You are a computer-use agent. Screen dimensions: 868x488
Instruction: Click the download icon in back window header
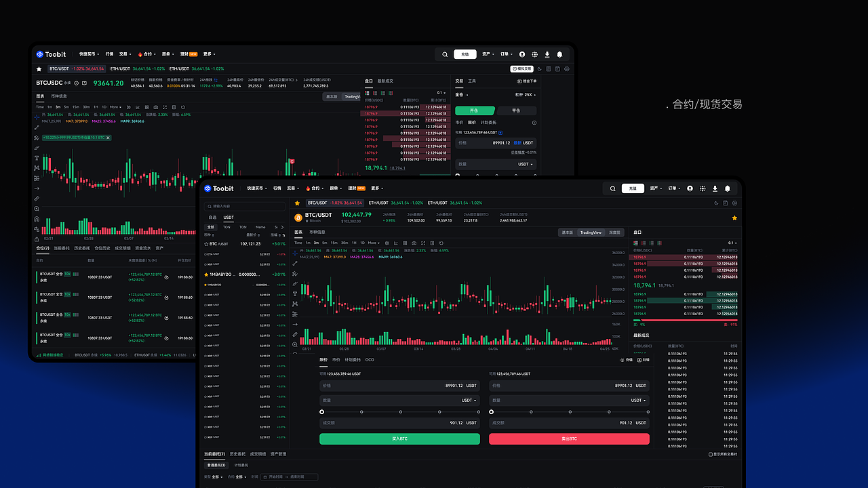pos(547,54)
